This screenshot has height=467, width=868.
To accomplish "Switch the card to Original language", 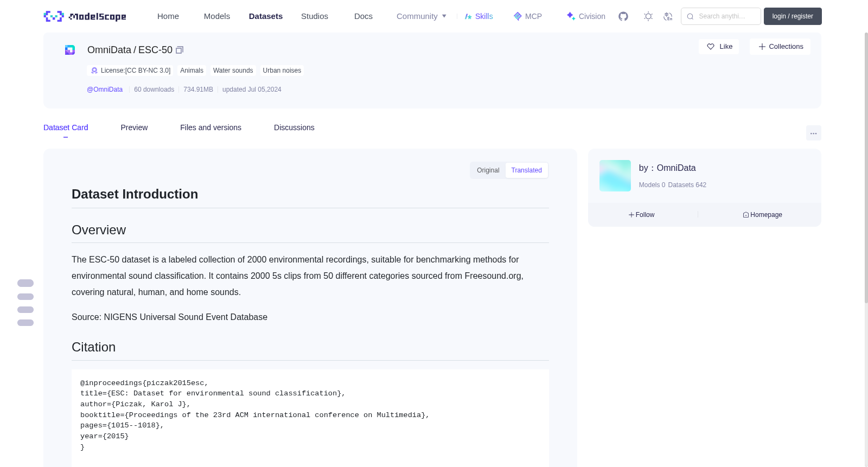I will [488, 170].
